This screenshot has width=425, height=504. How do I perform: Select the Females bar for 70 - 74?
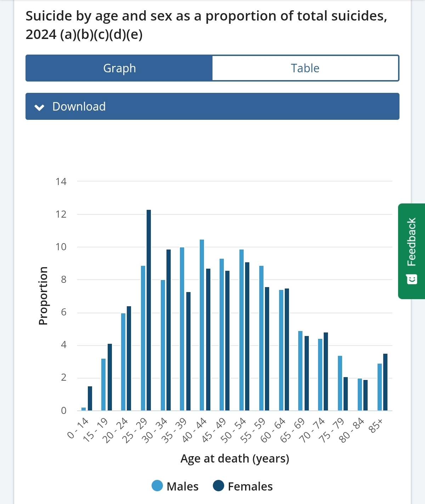click(x=326, y=371)
